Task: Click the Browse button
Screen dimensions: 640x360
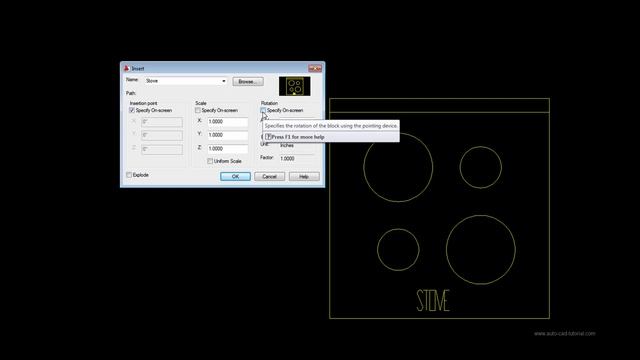Action: point(248,81)
